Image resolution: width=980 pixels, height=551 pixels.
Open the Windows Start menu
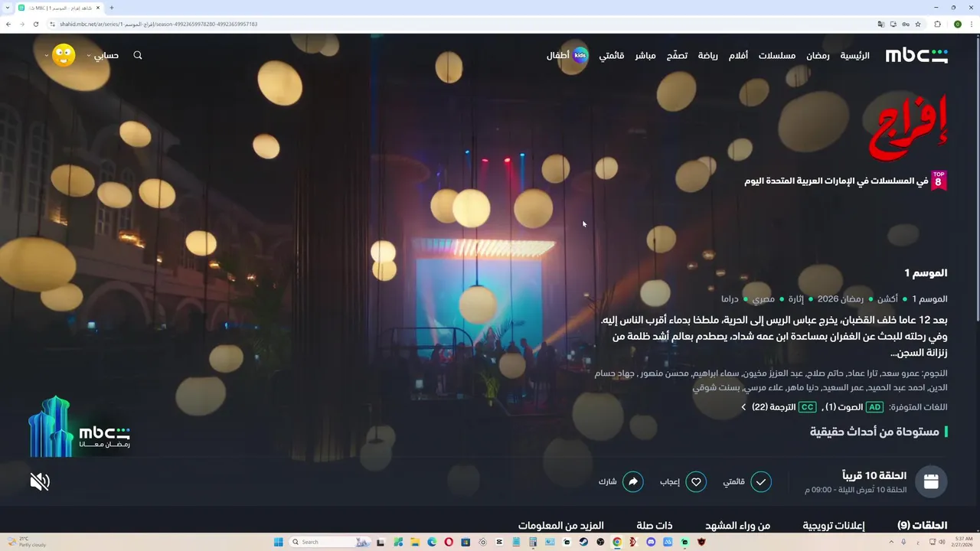click(278, 542)
